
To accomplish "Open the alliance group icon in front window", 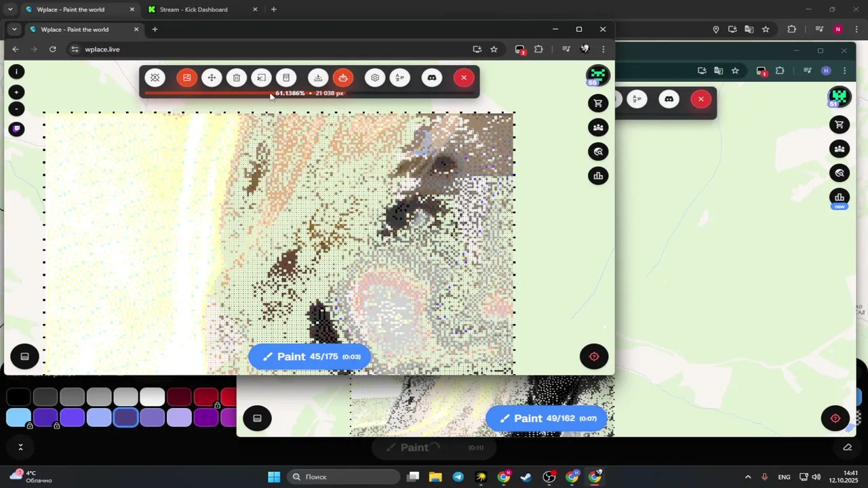I will tap(597, 127).
